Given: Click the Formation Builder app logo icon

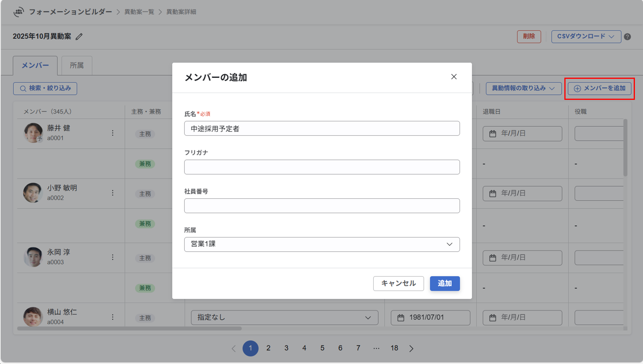Looking at the screenshot, I should click(x=19, y=12).
